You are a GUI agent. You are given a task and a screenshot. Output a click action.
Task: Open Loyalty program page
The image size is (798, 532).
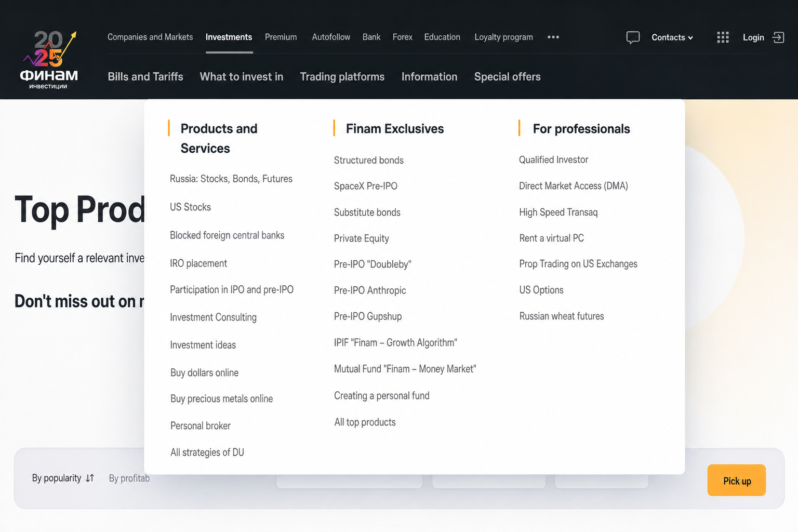pos(503,37)
